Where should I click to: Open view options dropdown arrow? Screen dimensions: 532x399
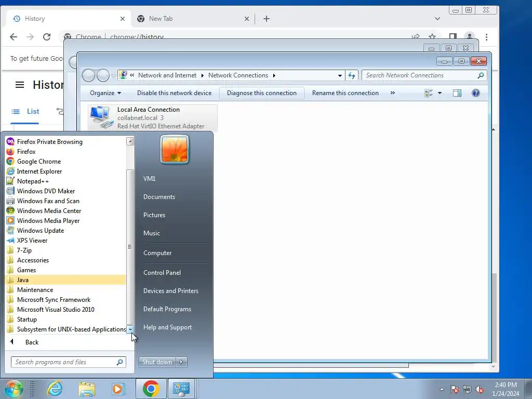click(x=440, y=93)
